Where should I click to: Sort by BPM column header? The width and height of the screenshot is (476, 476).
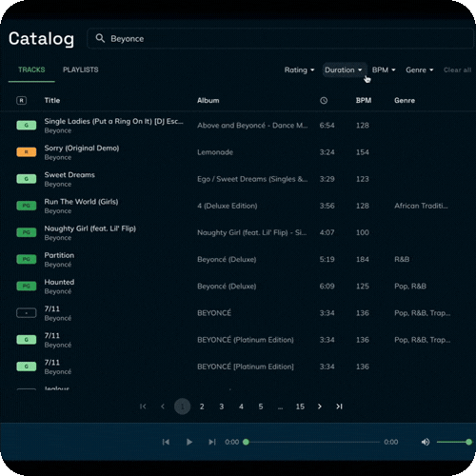coord(364,100)
